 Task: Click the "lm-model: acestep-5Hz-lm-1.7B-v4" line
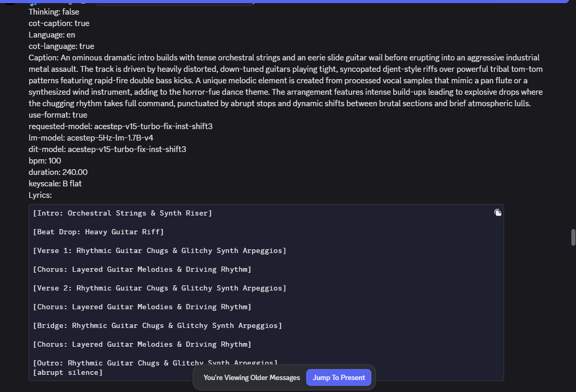[x=91, y=137]
